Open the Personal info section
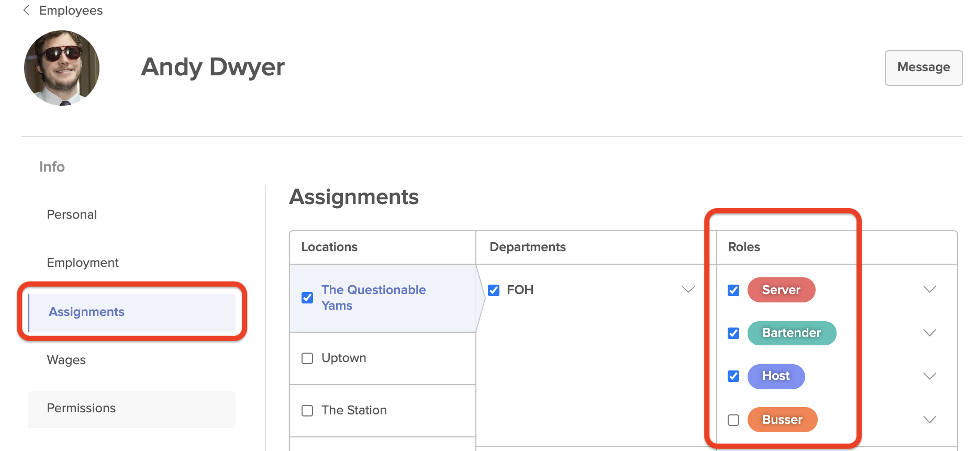Screen dimensions: 980x451 [72, 215]
